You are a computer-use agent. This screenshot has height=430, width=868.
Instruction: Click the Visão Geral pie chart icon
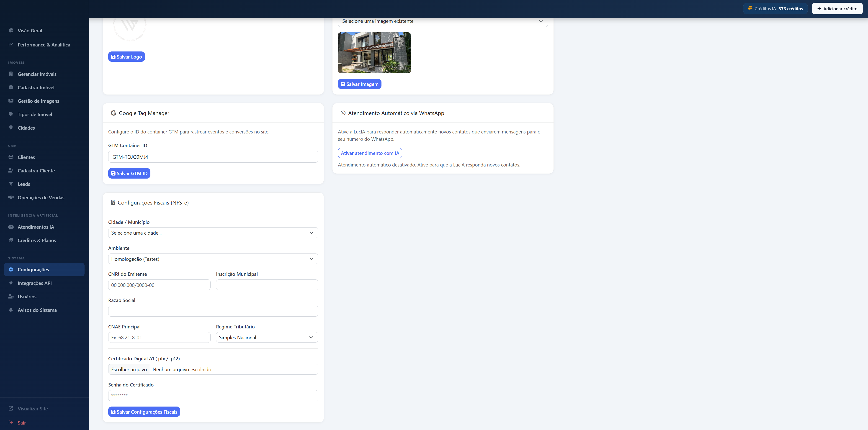[11, 30]
